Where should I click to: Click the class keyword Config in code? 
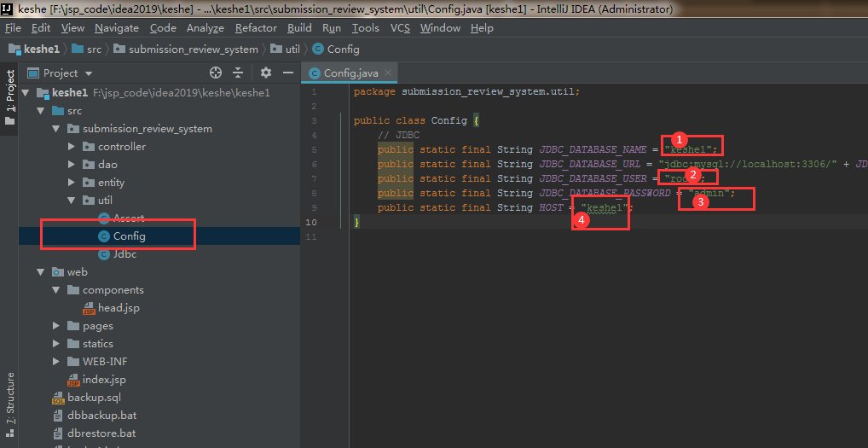pyautogui.click(x=449, y=120)
